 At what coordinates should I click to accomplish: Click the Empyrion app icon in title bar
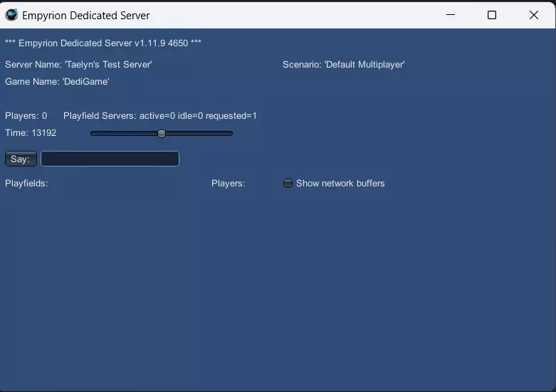11,15
